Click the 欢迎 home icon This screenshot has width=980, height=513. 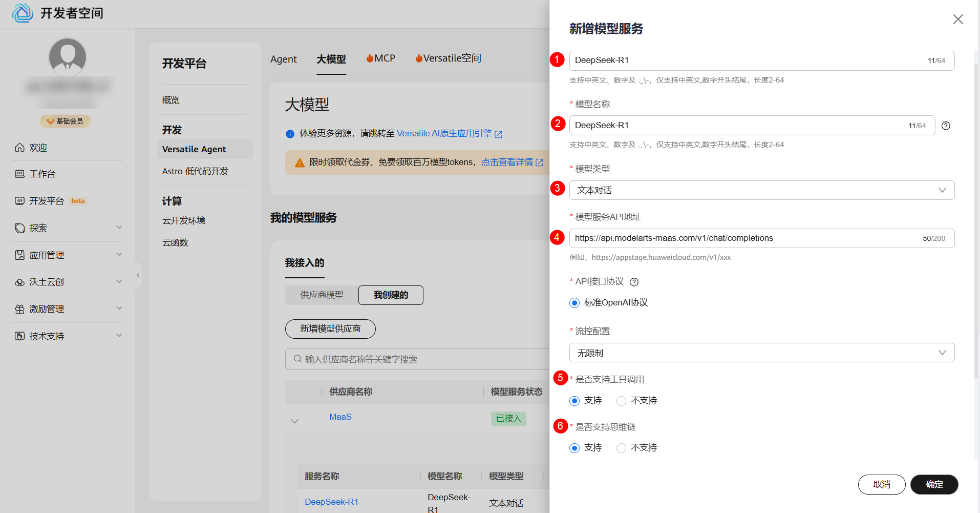(19, 148)
